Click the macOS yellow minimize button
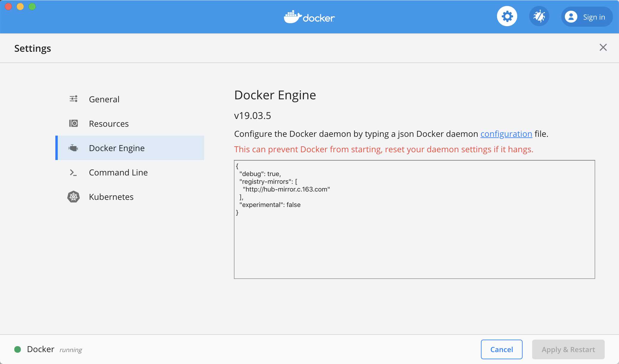The width and height of the screenshot is (619, 364). point(20,7)
